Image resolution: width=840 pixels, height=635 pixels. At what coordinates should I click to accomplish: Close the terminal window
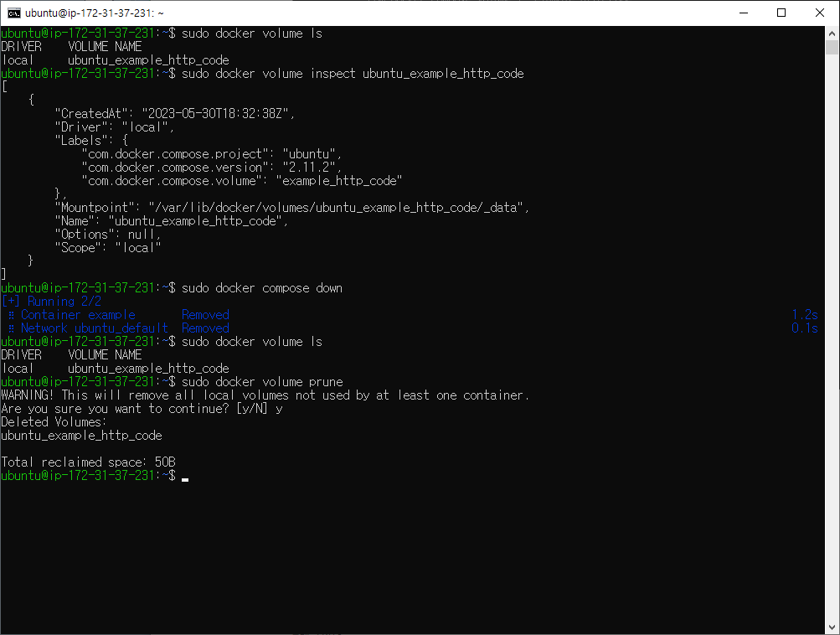[820, 13]
